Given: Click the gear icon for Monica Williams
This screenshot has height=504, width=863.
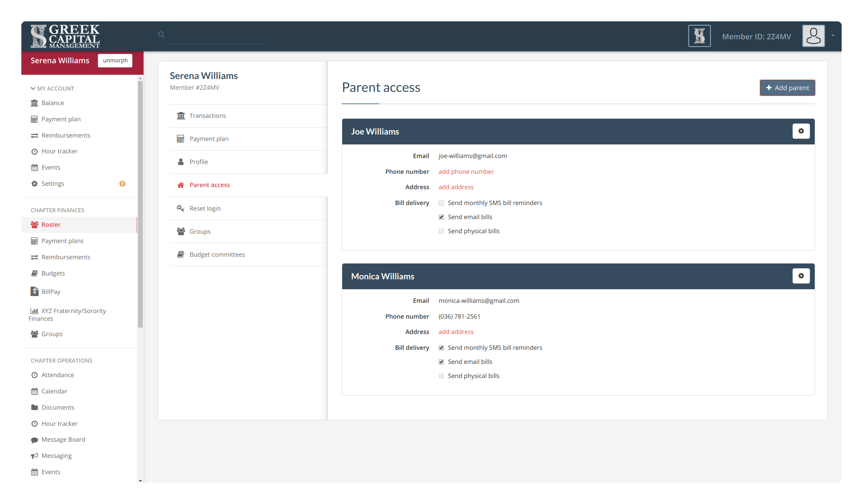Looking at the screenshot, I should point(801,276).
